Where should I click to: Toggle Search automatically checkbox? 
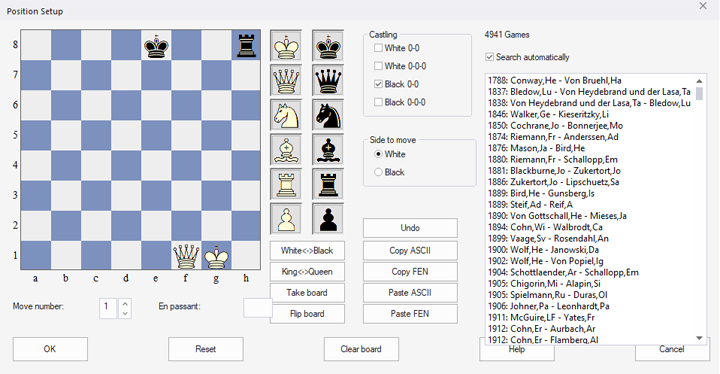(489, 57)
